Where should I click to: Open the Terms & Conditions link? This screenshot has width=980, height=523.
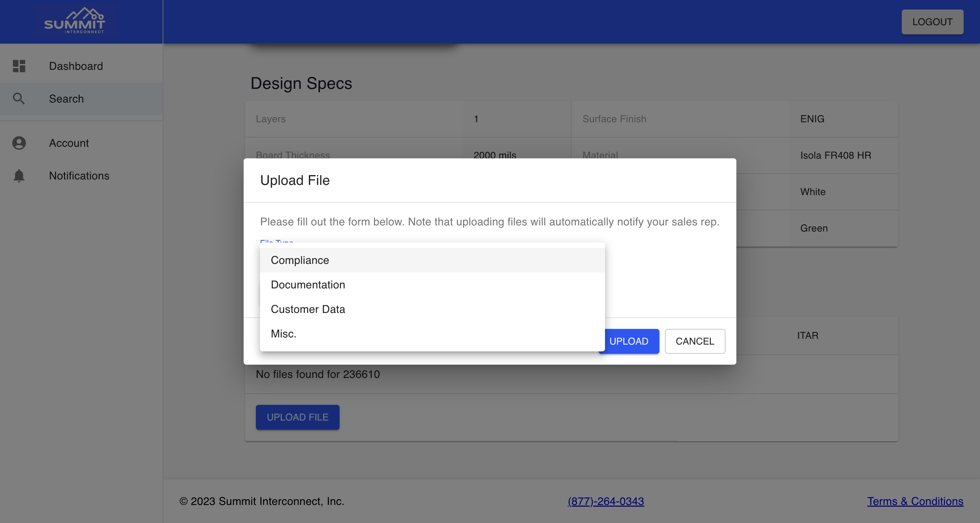click(915, 501)
